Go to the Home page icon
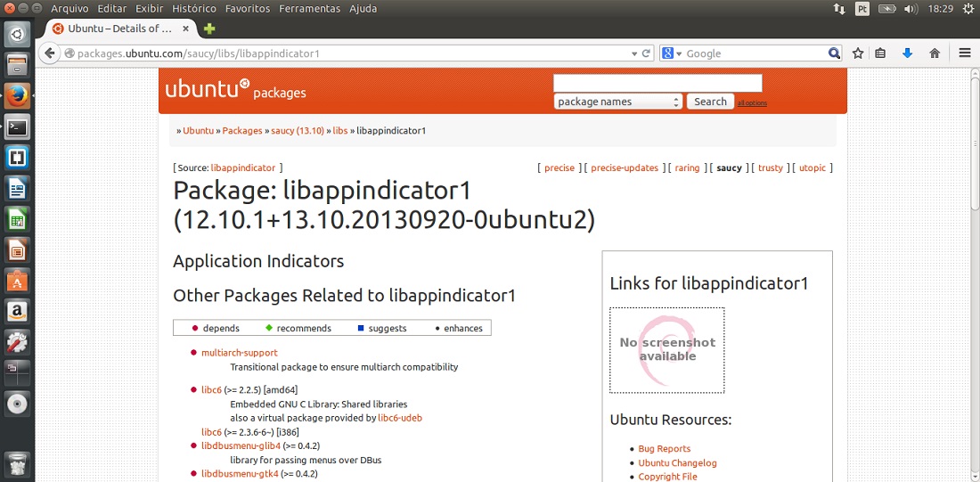The height and width of the screenshot is (482, 980). click(x=935, y=53)
